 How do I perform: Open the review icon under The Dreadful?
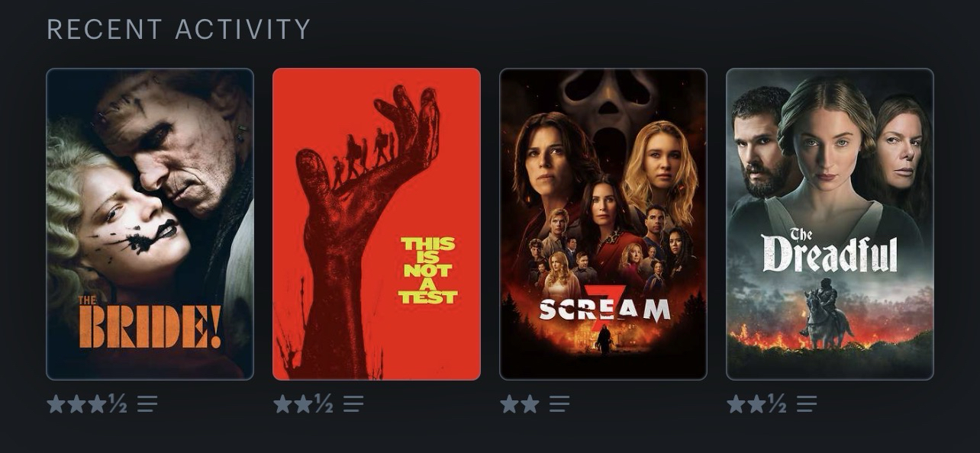coord(807,404)
